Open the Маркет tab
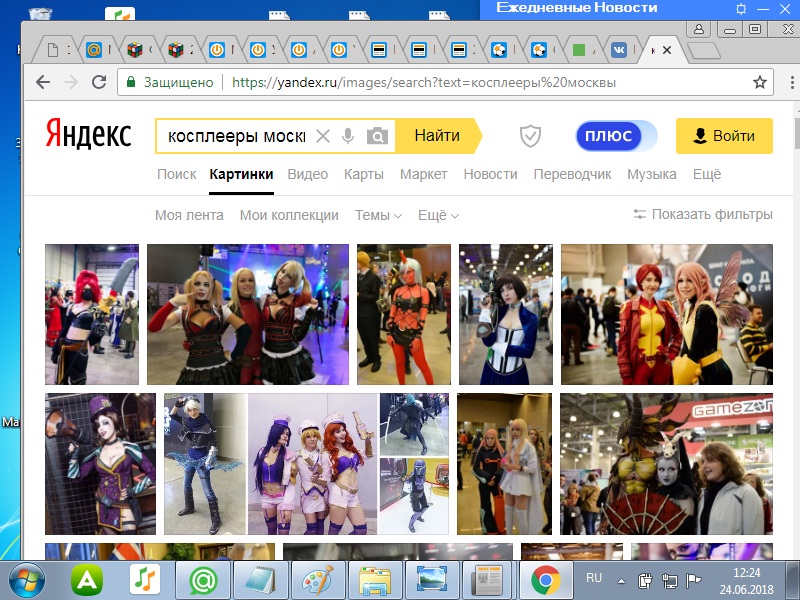 (423, 174)
